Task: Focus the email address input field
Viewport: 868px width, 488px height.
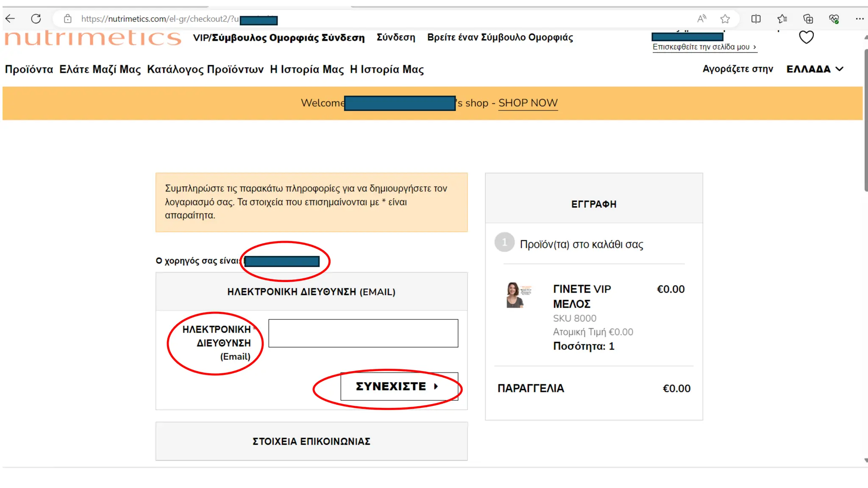Action: 363,333
